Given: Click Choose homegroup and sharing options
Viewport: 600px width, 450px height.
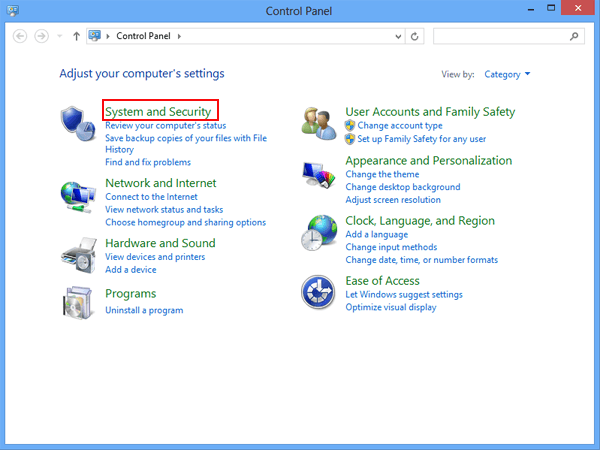Looking at the screenshot, I should tap(186, 222).
